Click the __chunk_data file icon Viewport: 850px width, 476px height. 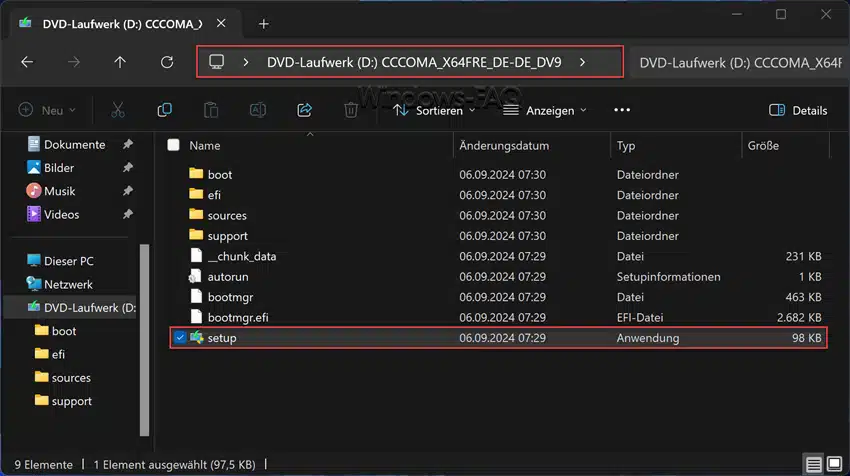196,256
